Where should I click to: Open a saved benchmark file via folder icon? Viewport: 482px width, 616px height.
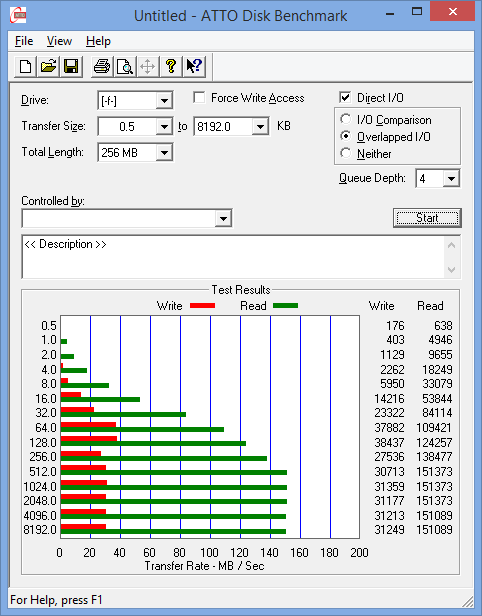[x=48, y=66]
